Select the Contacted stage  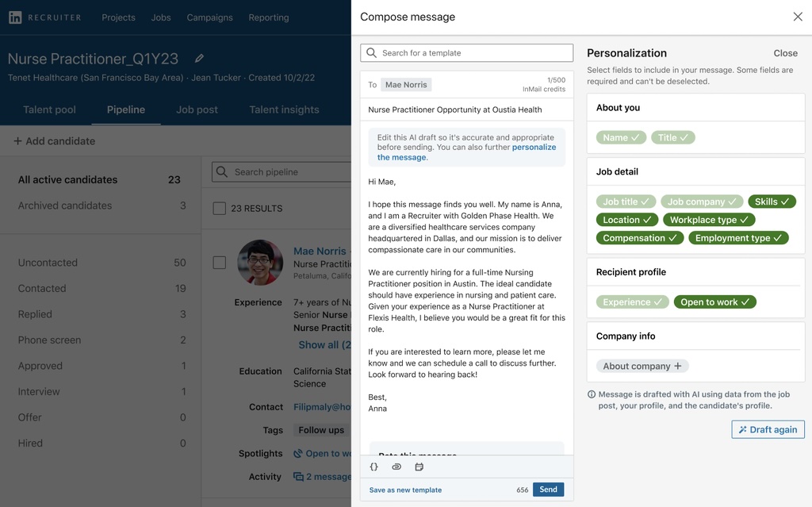coord(101,288)
